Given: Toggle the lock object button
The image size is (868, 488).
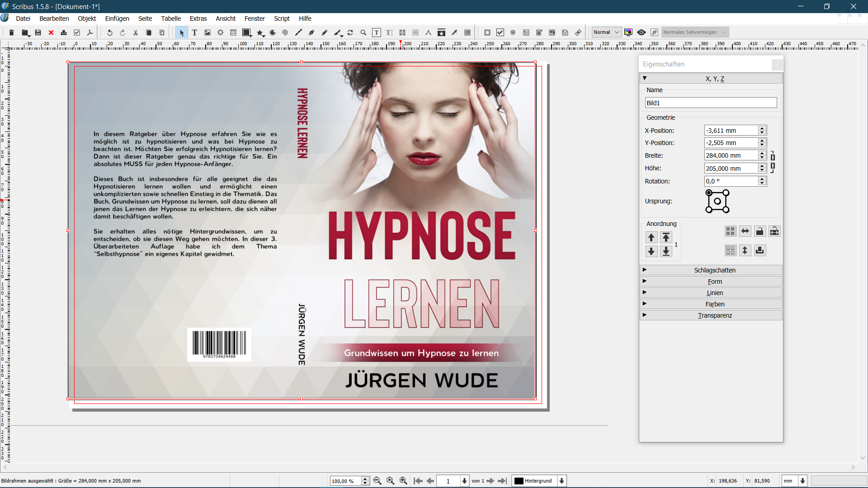Looking at the screenshot, I should (759, 231).
